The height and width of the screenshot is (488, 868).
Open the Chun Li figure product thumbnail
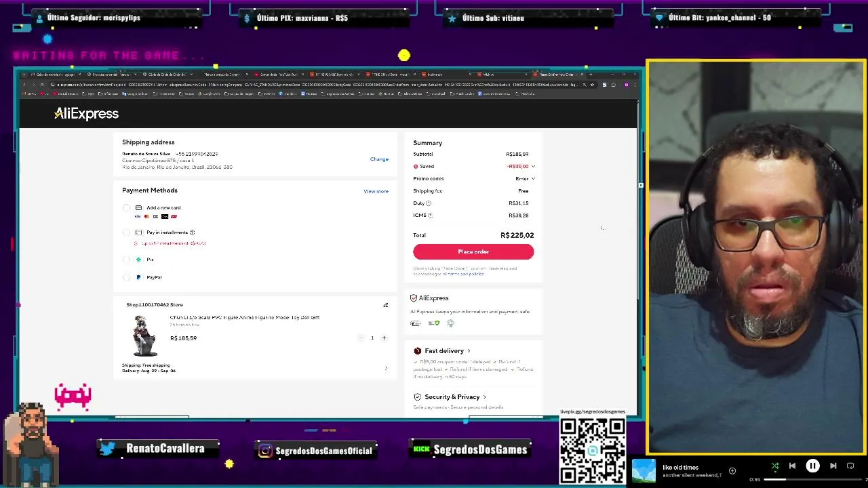coord(145,335)
